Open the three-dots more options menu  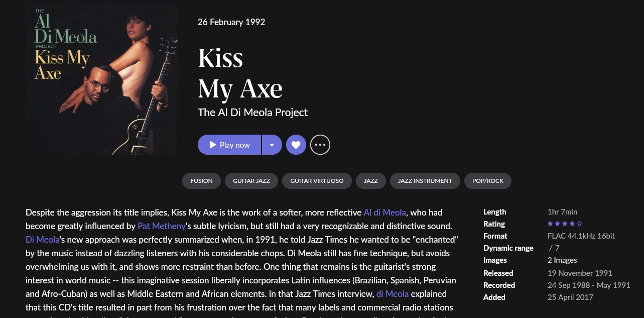[x=320, y=145]
